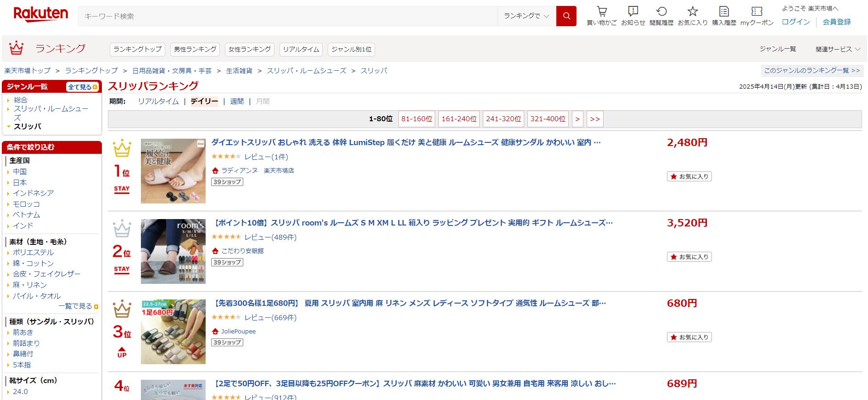
Task: Filter by type 鼻緒付
Action: [x=23, y=354]
